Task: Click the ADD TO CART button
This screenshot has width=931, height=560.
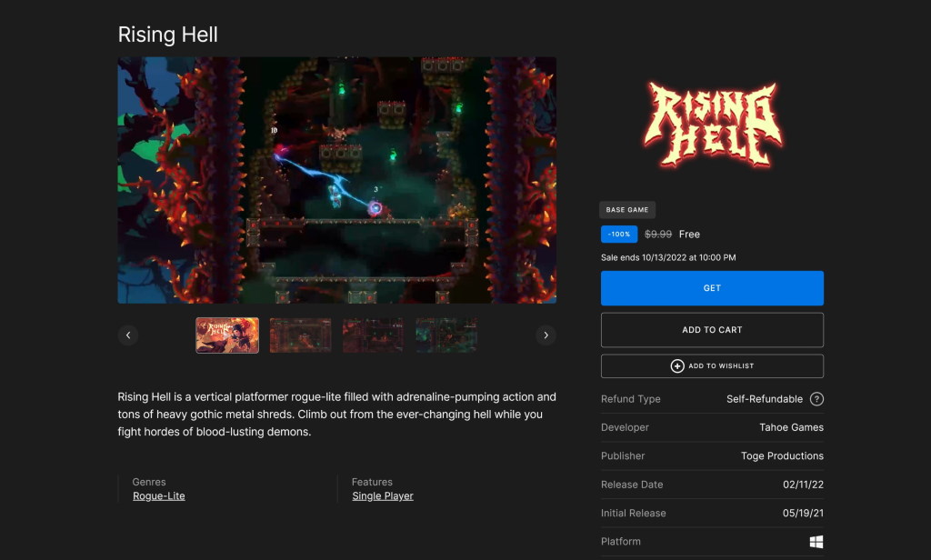Action: coord(712,329)
